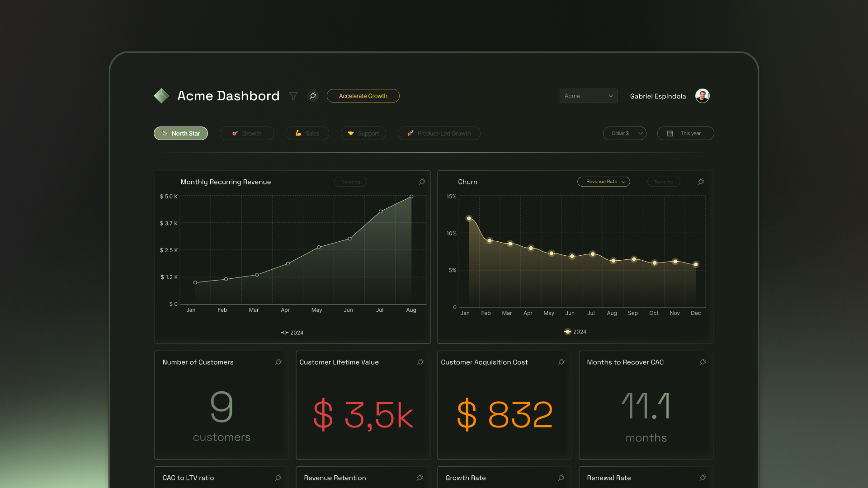
Task: Click the CAC to LTV ratio title
Action: coord(188,478)
